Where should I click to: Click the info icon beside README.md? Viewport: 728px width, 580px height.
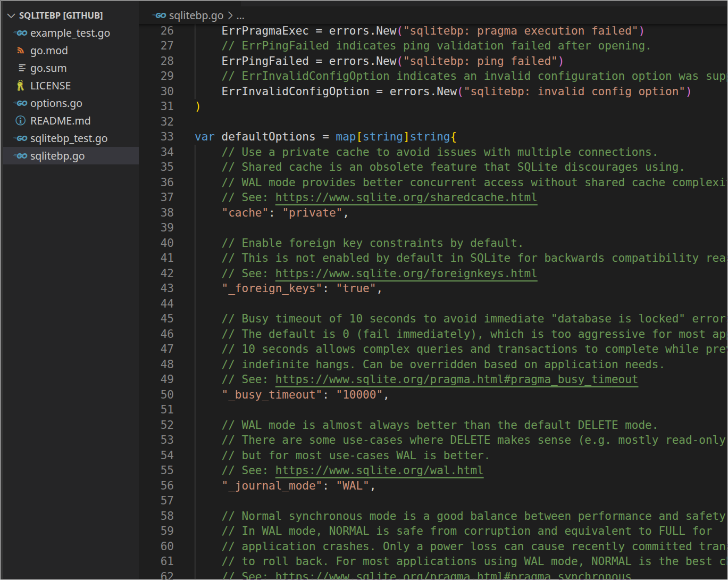pyautogui.click(x=21, y=121)
